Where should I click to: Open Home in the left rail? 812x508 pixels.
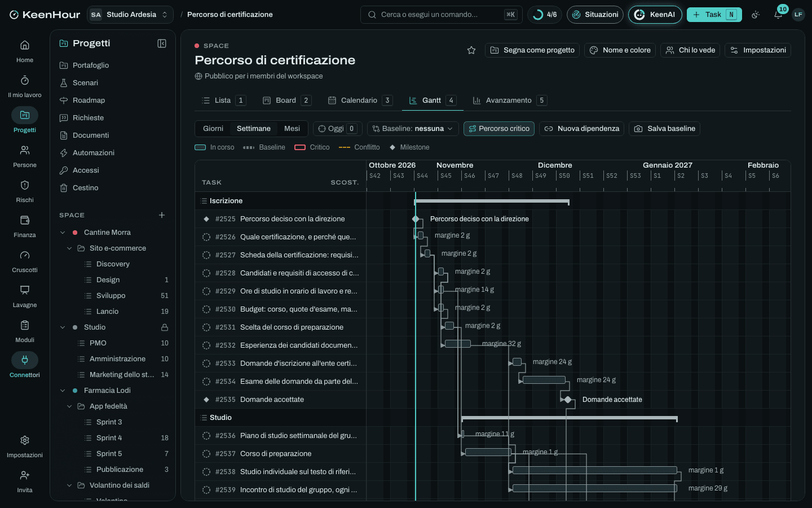tap(25, 51)
